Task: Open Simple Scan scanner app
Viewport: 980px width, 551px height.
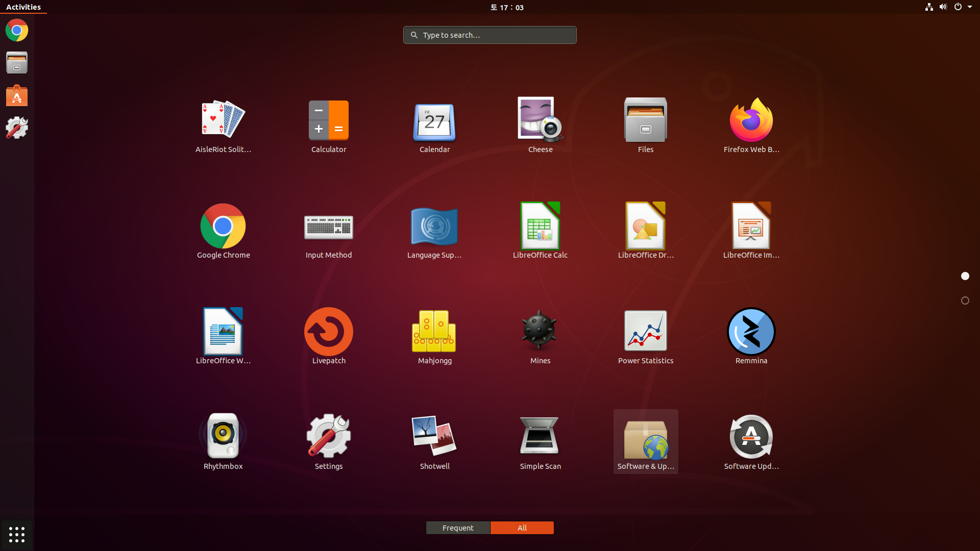Action: [540, 437]
